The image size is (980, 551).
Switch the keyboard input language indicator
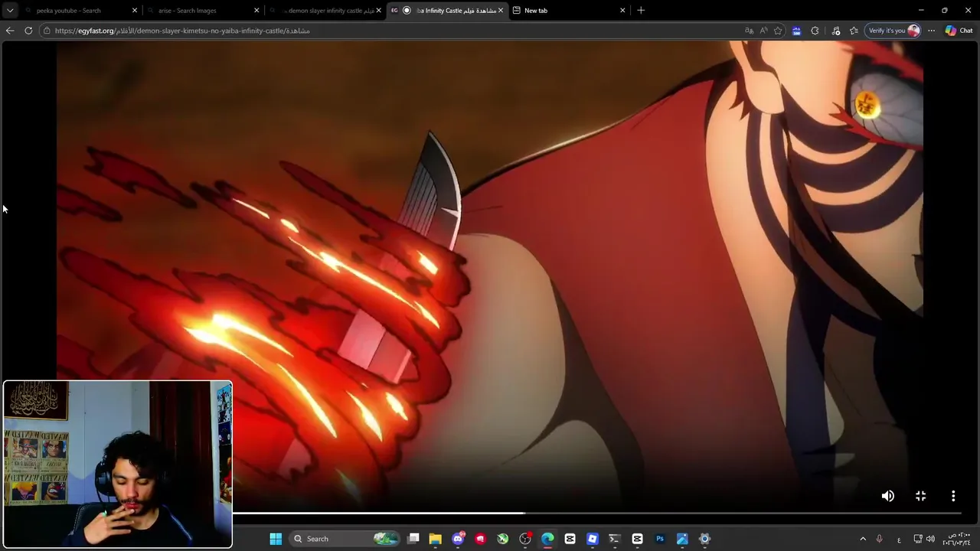click(899, 540)
